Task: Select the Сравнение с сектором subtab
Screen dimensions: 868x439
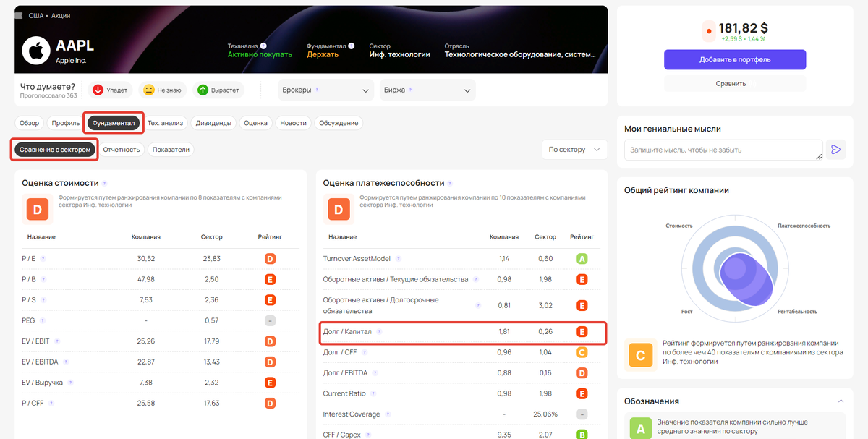Action: click(55, 150)
